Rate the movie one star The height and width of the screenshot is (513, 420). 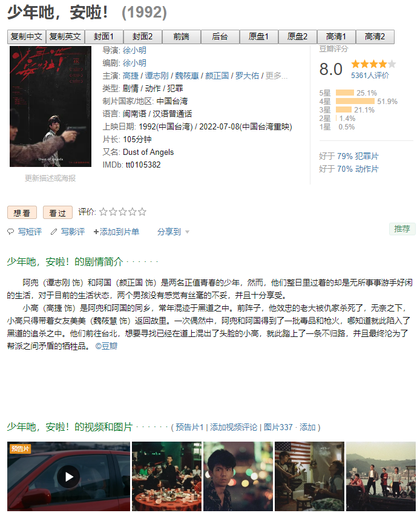pos(103,212)
